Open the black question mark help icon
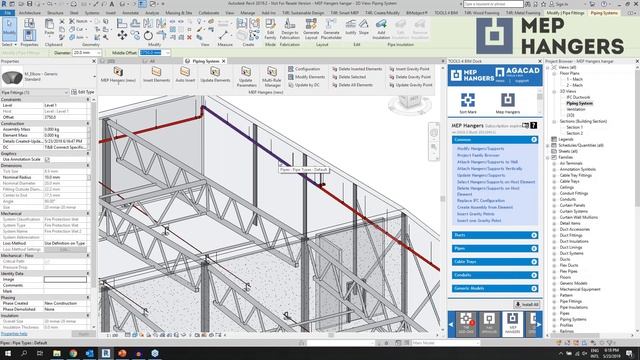Screen dimensions: 640x360 pos(533,125)
